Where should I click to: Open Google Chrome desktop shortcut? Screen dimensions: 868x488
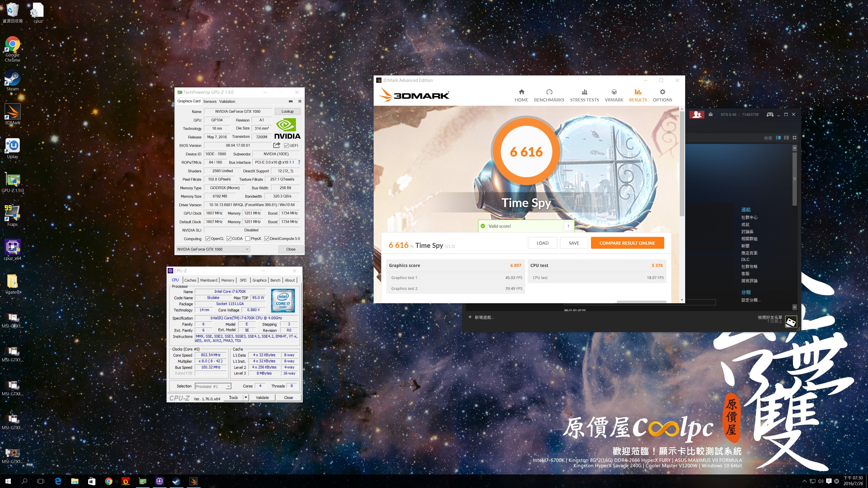click(12, 49)
